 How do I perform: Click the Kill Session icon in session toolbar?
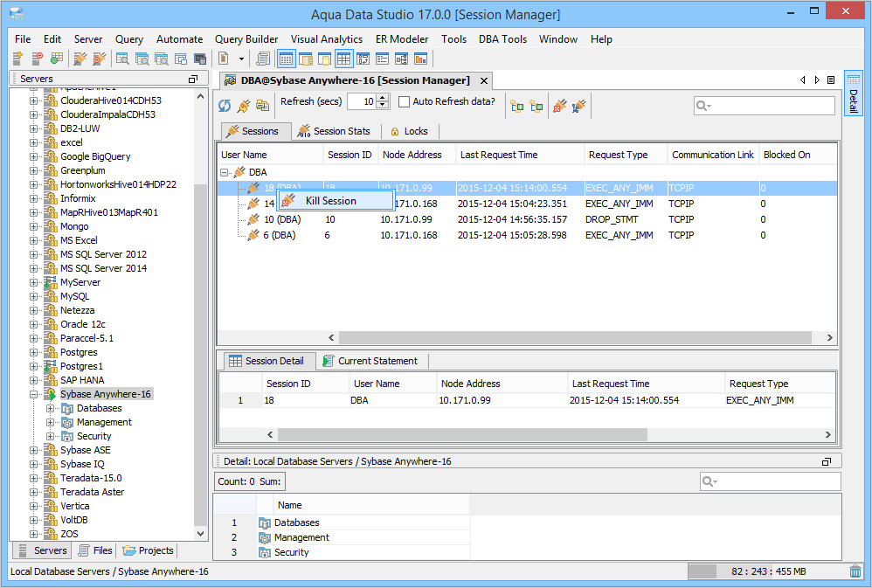tap(560, 106)
